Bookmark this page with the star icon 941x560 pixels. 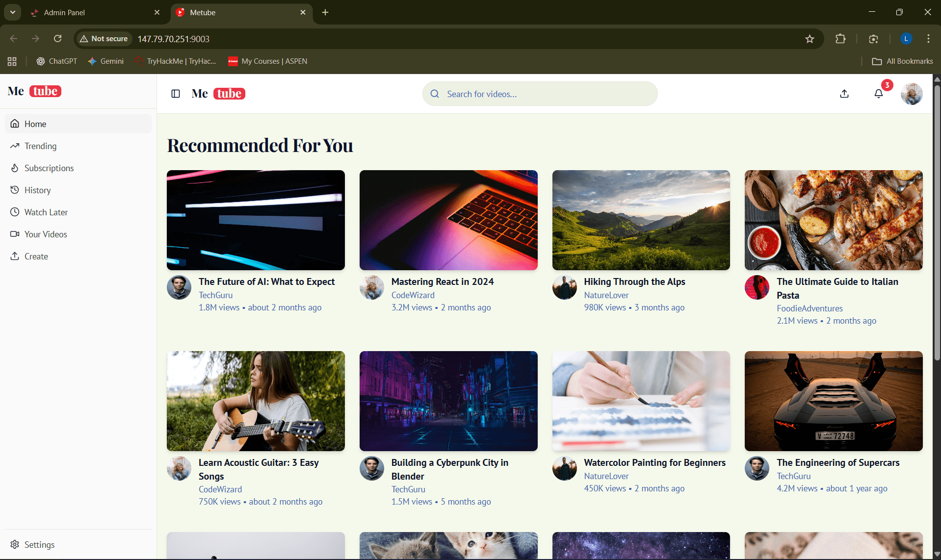click(810, 39)
